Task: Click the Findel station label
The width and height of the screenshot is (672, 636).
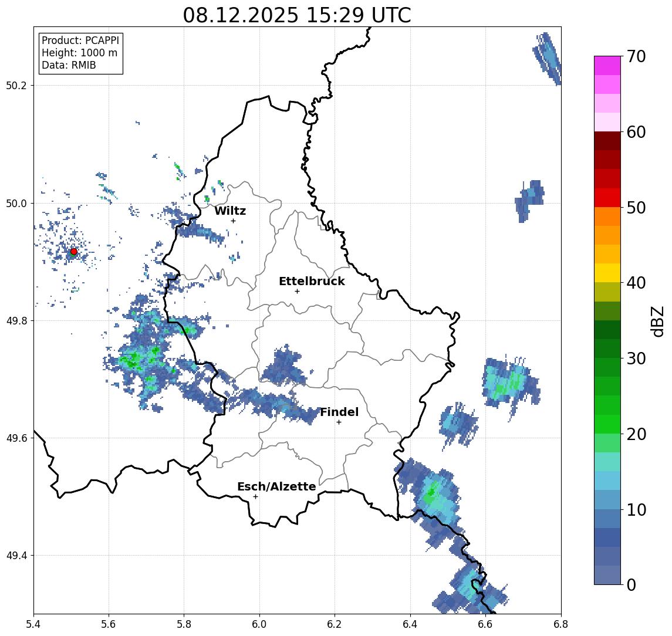Action: pos(339,412)
